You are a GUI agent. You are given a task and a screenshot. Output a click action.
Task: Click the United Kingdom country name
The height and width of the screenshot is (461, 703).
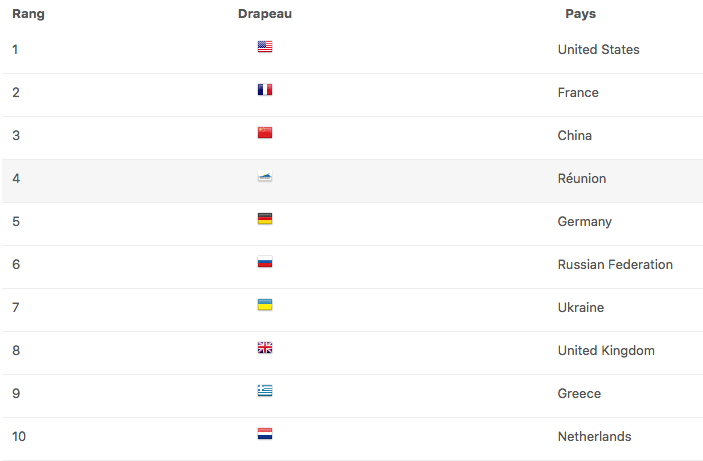[606, 351]
